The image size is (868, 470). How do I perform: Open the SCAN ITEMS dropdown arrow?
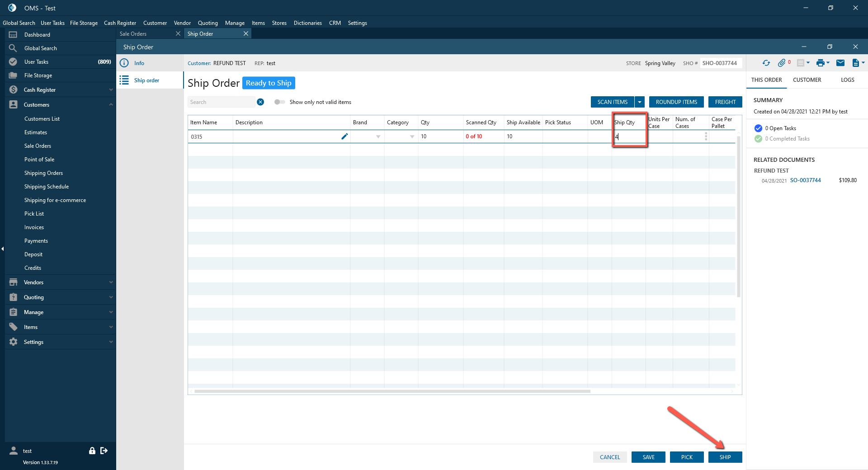[x=640, y=102]
